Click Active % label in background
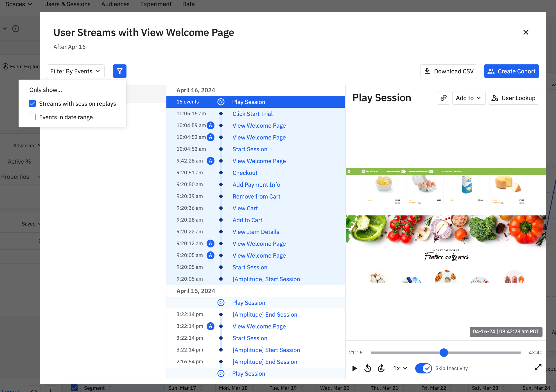Screen dimensions: 556x392 tap(19, 162)
